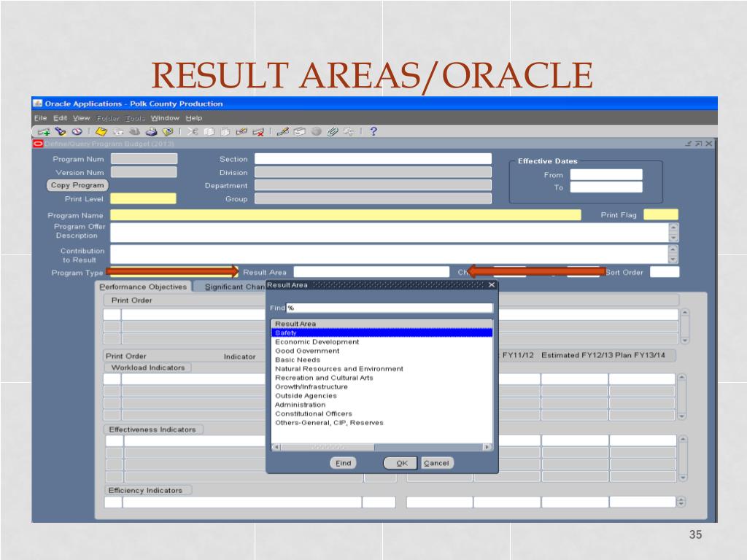Click the Close Form toolbar icon
The height and width of the screenshot is (560, 747).
[x=168, y=132]
